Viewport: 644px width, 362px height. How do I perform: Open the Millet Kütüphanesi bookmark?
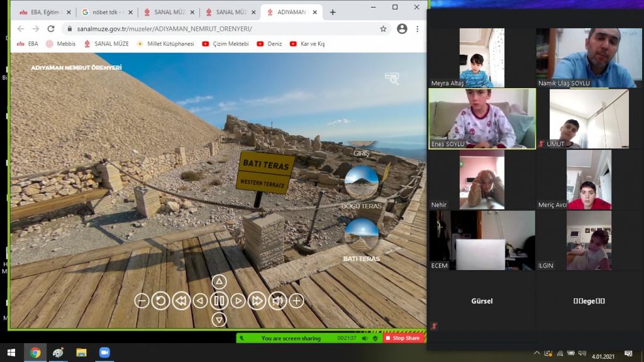click(x=165, y=43)
